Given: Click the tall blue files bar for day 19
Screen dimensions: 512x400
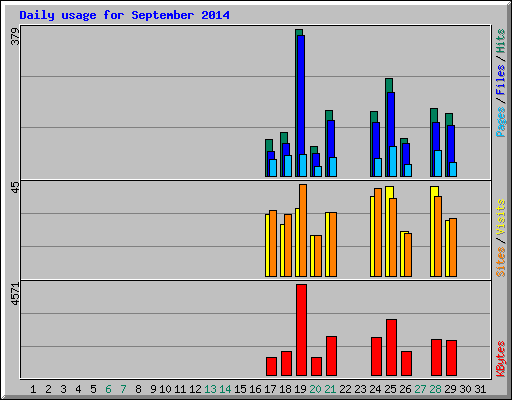Looking at the screenshot, I should 301,95.
